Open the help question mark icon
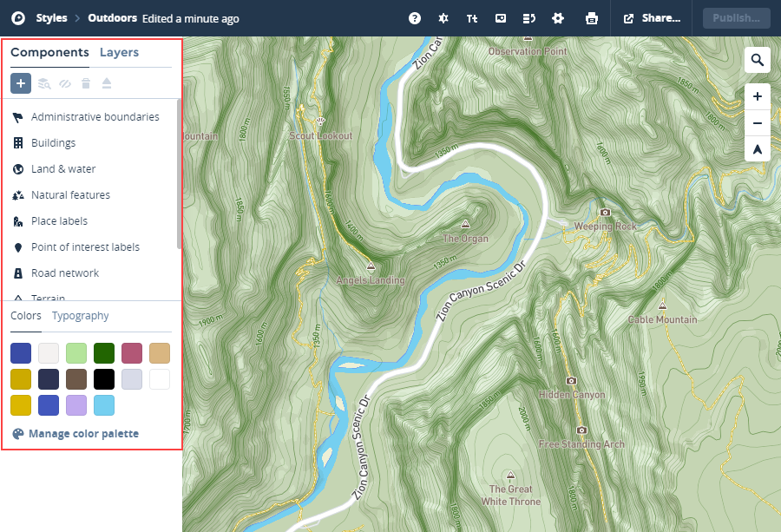This screenshot has height=532, width=781. coord(415,18)
